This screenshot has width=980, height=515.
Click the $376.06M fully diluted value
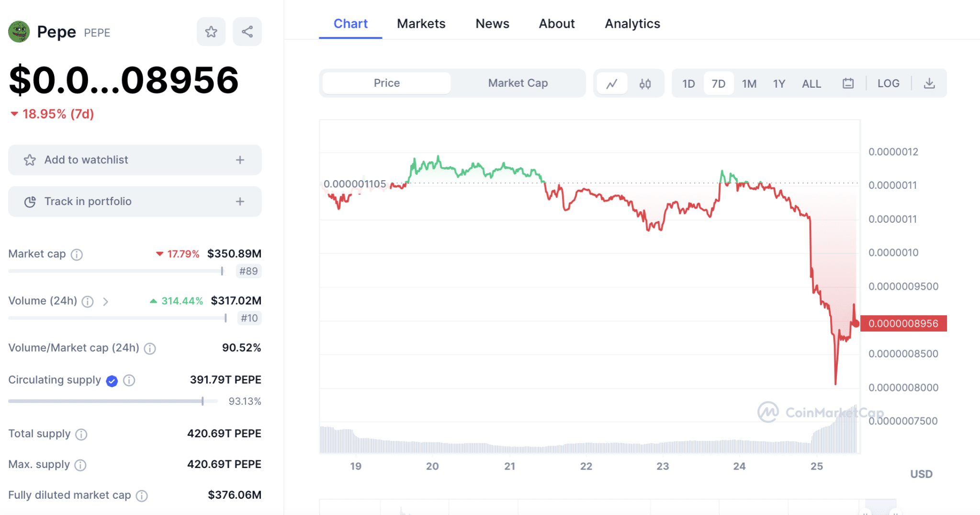point(235,495)
